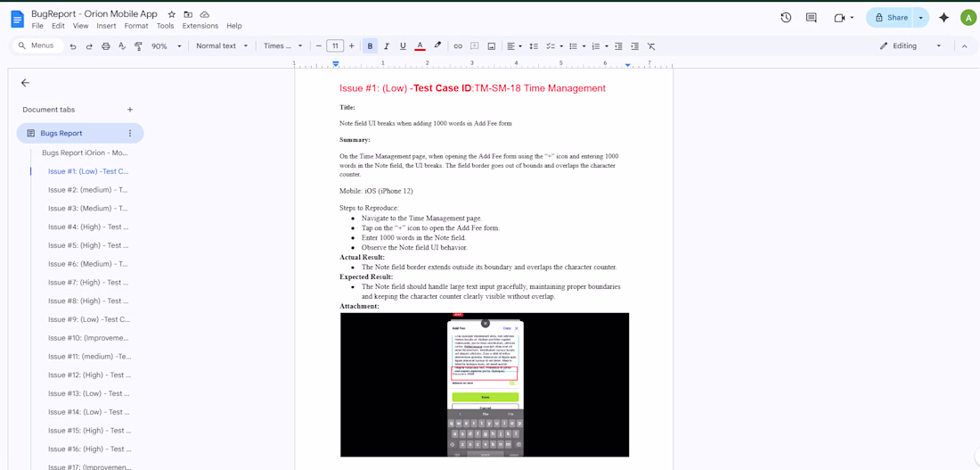Check the cloud save status icon
The image size is (980, 470).
pyautogui.click(x=204, y=14)
